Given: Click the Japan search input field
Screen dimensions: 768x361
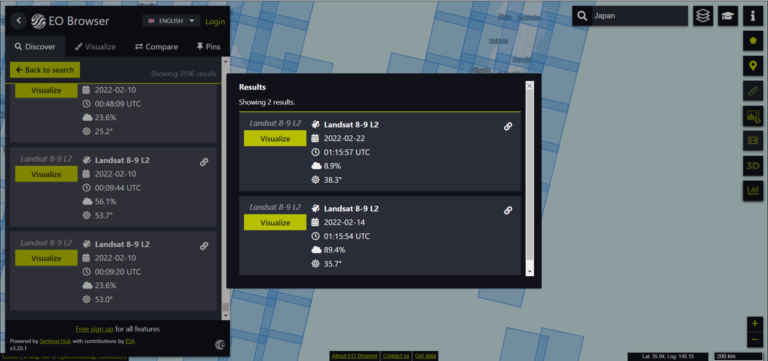Looking at the screenshot, I should [639, 16].
